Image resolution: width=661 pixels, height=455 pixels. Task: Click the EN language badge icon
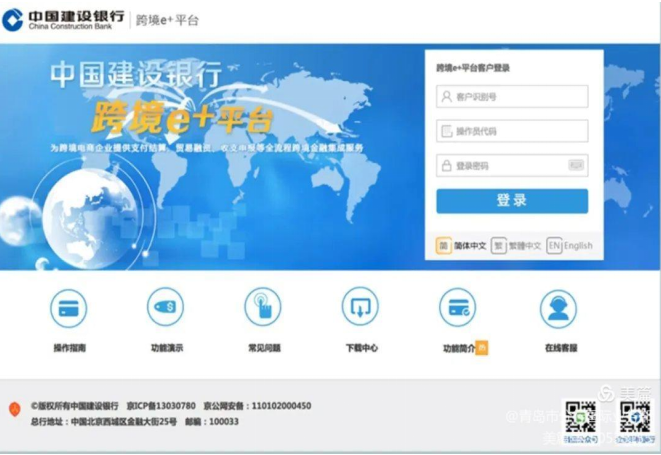554,245
